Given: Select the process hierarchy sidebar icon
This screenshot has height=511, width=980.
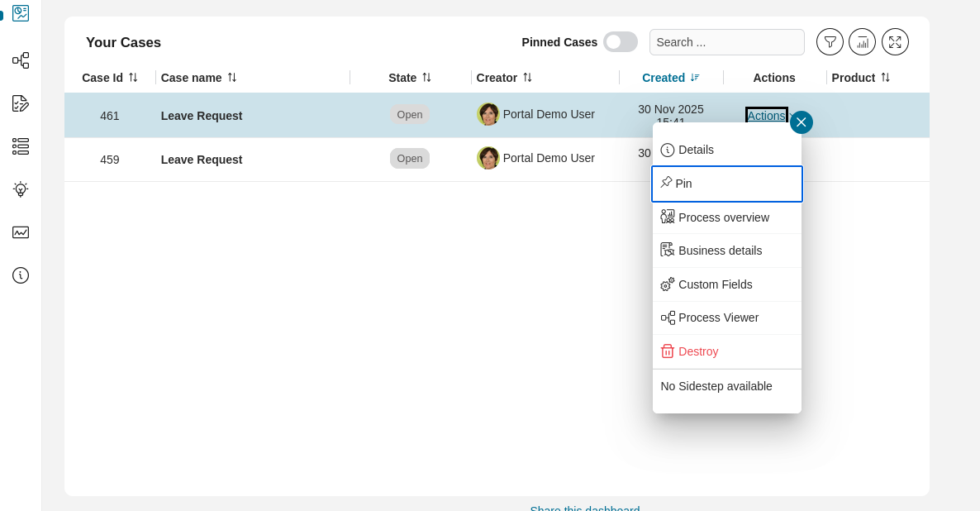Looking at the screenshot, I should tap(20, 60).
